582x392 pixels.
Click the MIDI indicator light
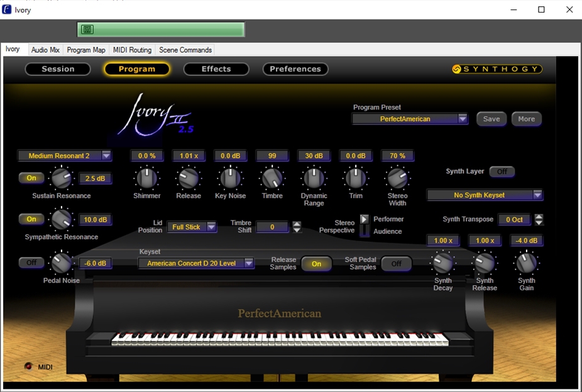click(x=28, y=366)
